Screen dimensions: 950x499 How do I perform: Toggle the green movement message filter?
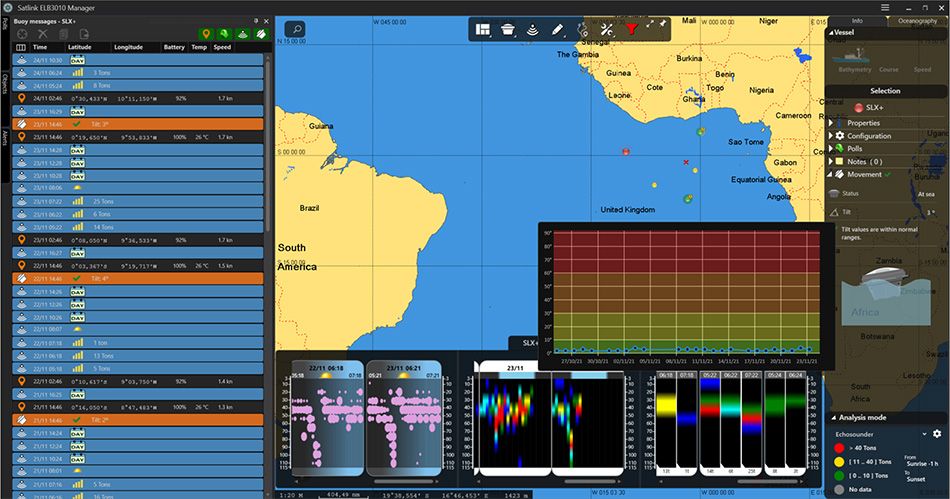pyautogui.click(x=224, y=33)
